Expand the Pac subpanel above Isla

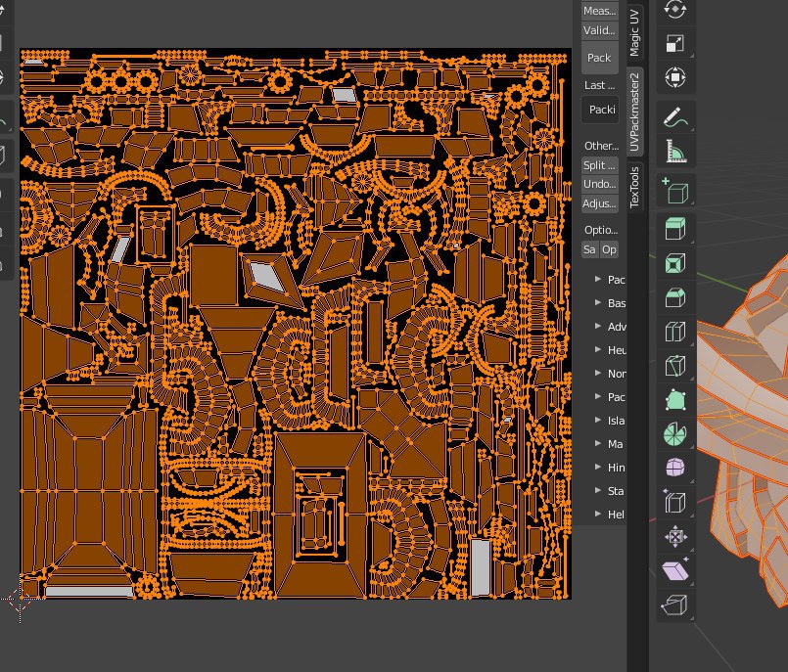(598, 396)
